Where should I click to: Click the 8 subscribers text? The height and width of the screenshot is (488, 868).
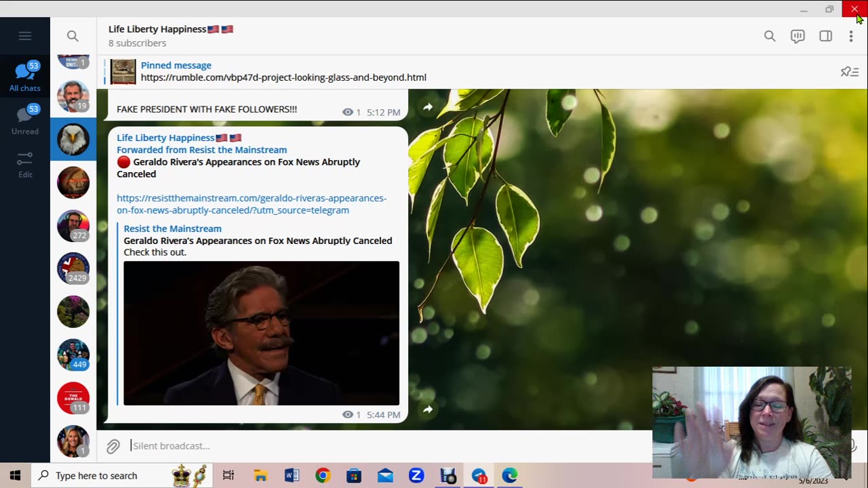point(137,43)
